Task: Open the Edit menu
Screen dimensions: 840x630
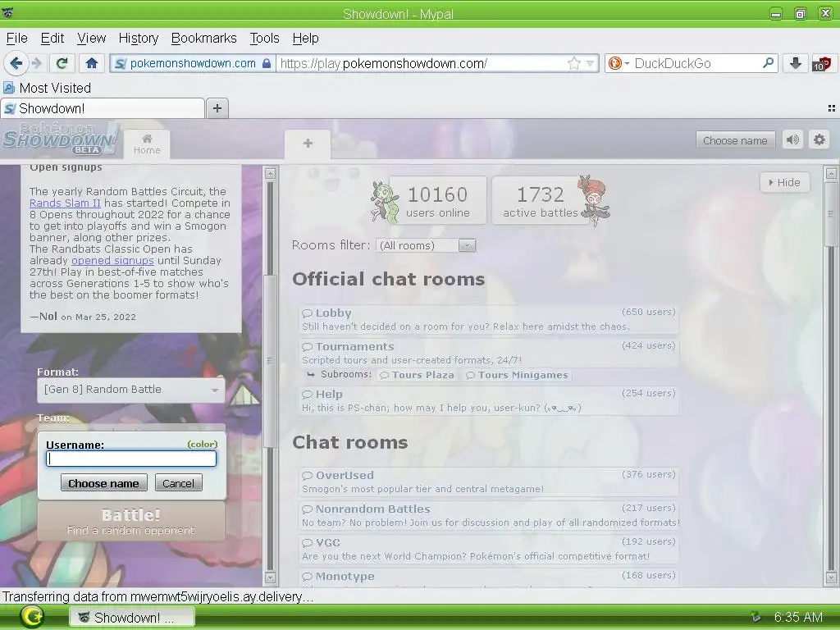Action: click(x=52, y=38)
